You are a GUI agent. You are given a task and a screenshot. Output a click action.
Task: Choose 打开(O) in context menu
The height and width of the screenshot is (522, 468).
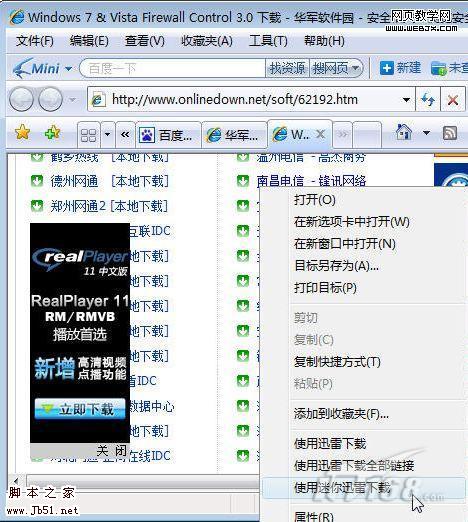pos(315,200)
